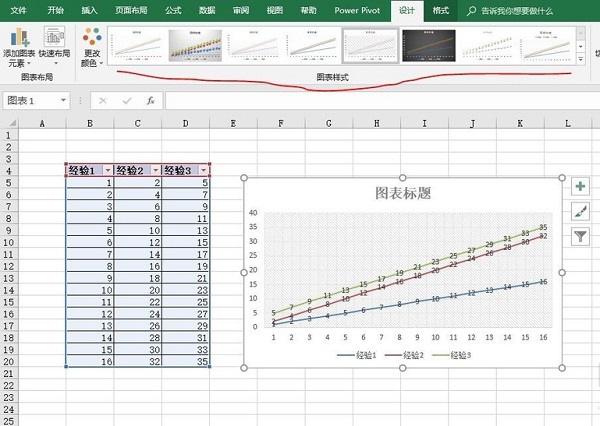The height and width of the screenshot is (426, 600).
Task: Click the Change Colors palette button
Action: (92, 46)
